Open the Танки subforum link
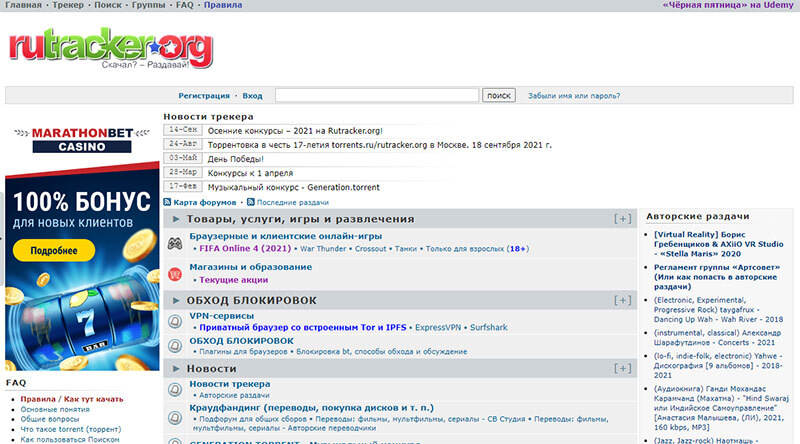800x444 pixels. (x=406, y=249)
